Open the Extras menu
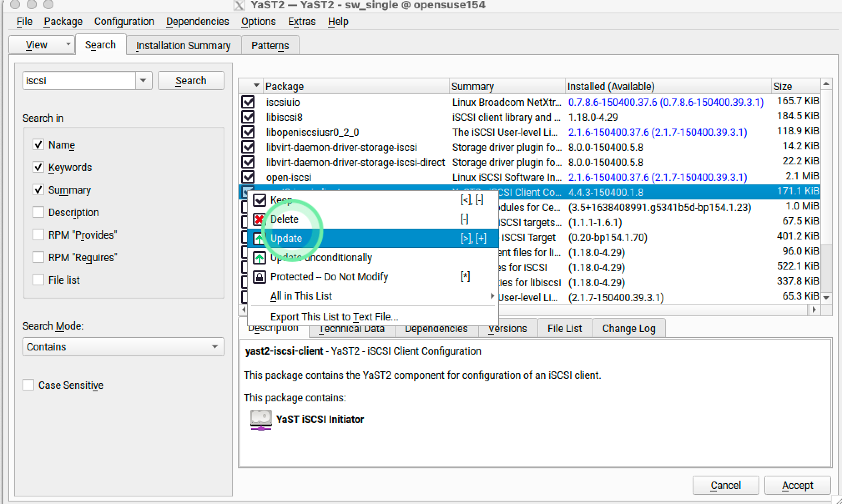 (302, 21)
